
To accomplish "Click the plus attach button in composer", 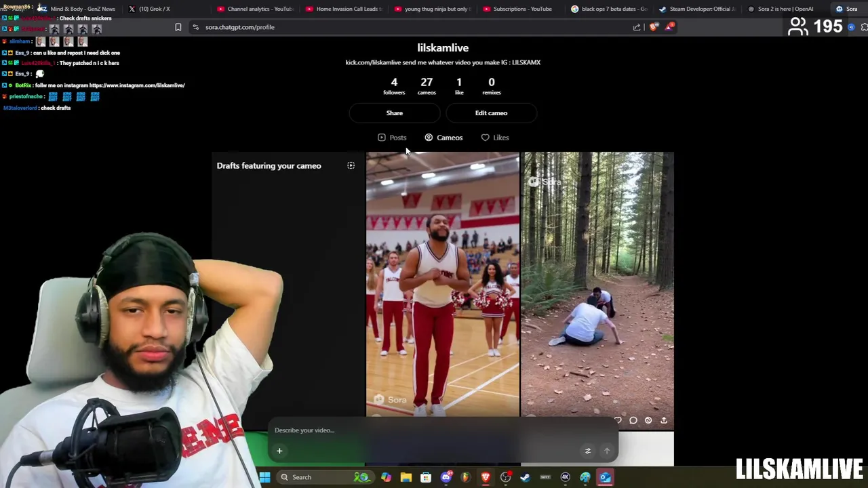I will pos(279,451).
